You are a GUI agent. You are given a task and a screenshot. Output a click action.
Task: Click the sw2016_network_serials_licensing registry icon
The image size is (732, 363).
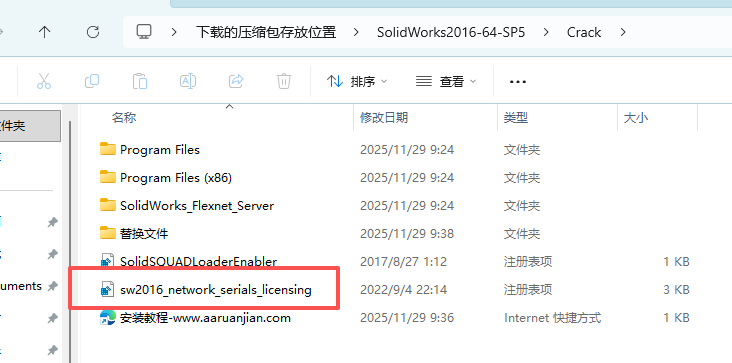(108, 290)
